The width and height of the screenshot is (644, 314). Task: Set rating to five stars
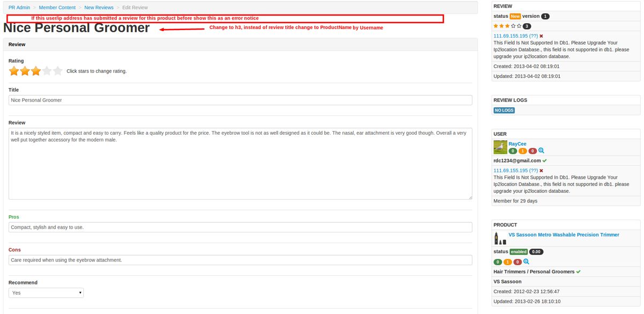(58, 71)
